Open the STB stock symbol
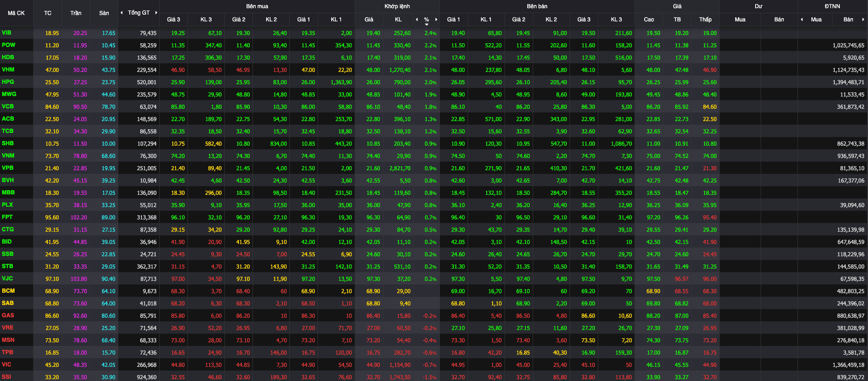Viewport: 868px width, 381px height. tap(8, 266)
